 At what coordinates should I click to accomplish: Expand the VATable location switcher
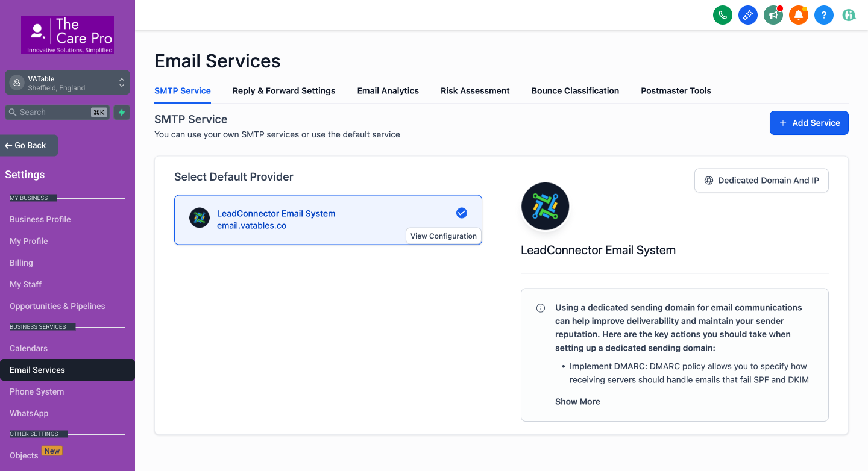click(67, 82)
